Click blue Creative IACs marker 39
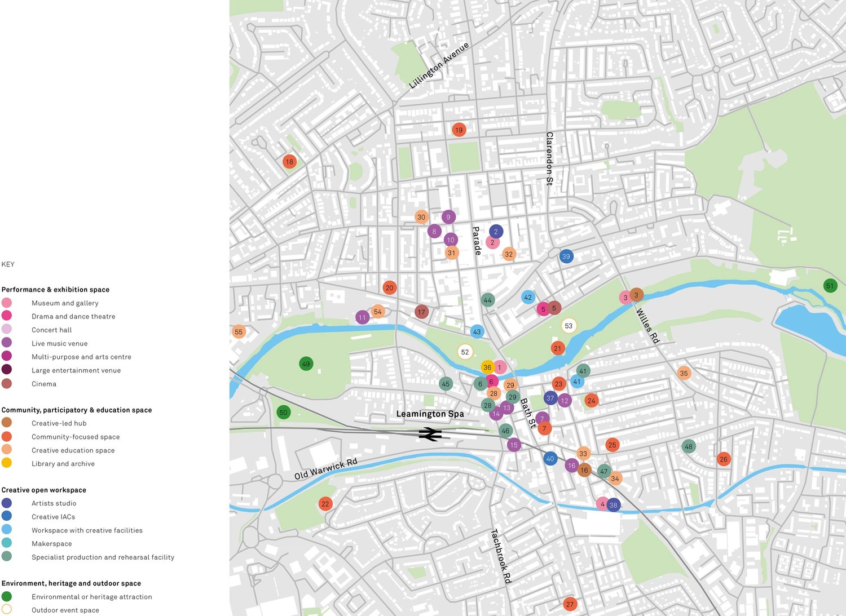The width and height of the screenshot is (846, 616). tap(566, 256)
